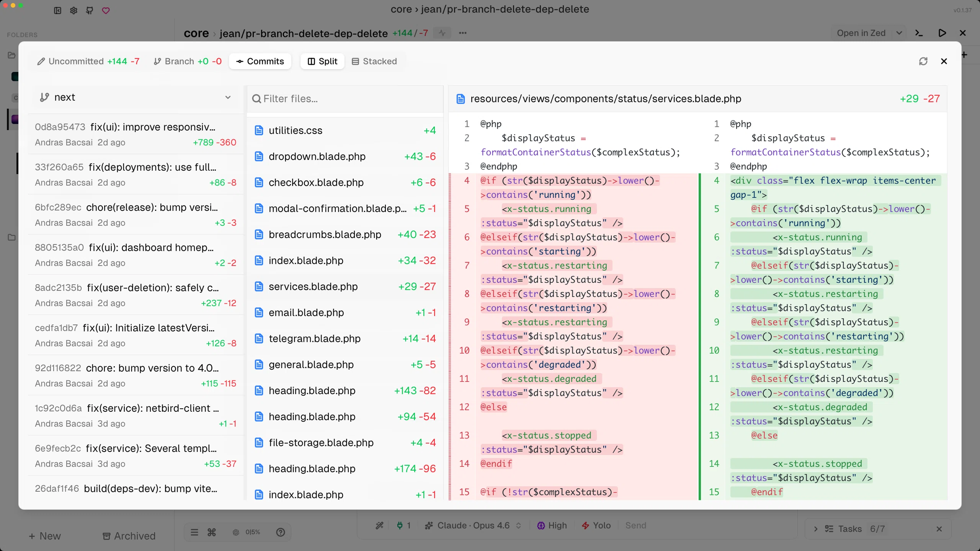Click the play/run icon at top right
Image resolution: width=980 pixels, height=551 pixels.
click(942, 33)
